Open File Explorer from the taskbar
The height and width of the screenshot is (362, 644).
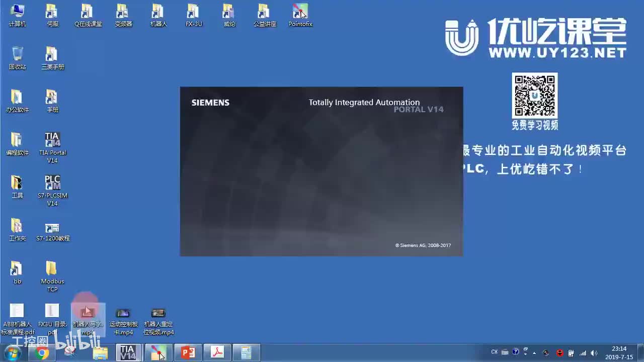click(x=100, y=353)
